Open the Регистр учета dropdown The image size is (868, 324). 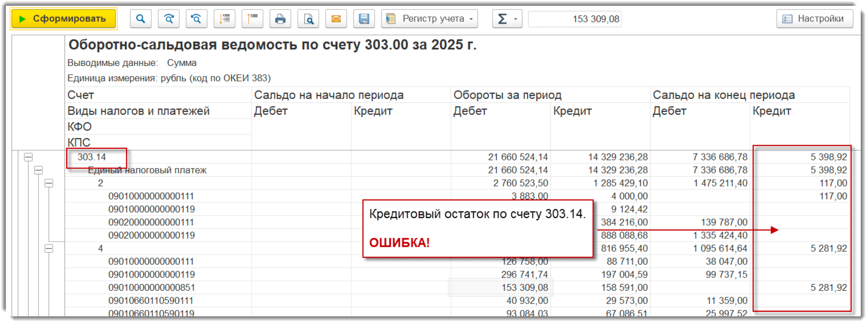coord(430,19)
